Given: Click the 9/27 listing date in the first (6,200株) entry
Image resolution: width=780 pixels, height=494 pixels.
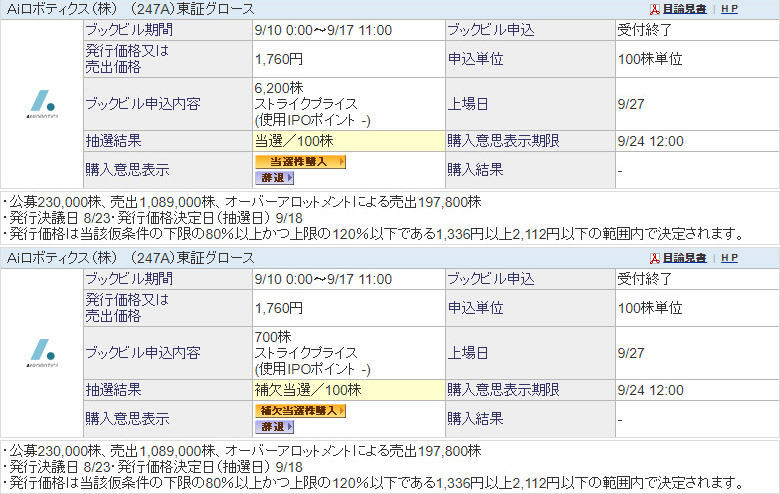Looking at the screenshot, I should 631,104.
